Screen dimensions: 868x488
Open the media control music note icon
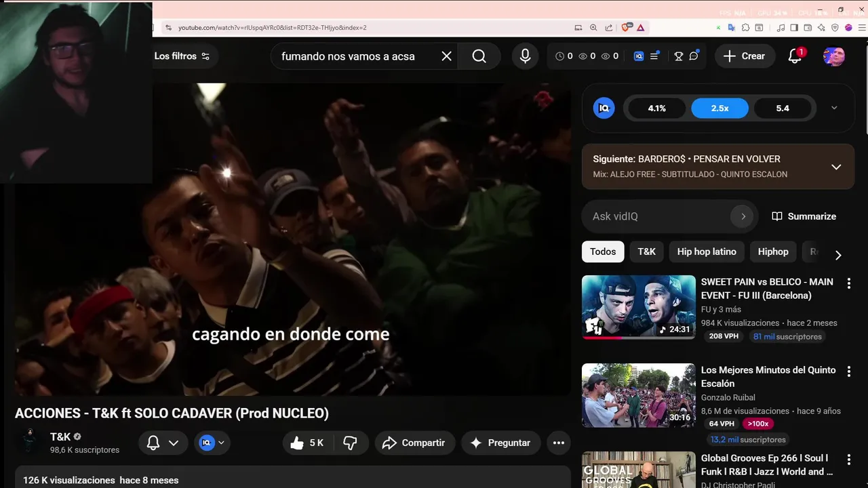(781, 28)
